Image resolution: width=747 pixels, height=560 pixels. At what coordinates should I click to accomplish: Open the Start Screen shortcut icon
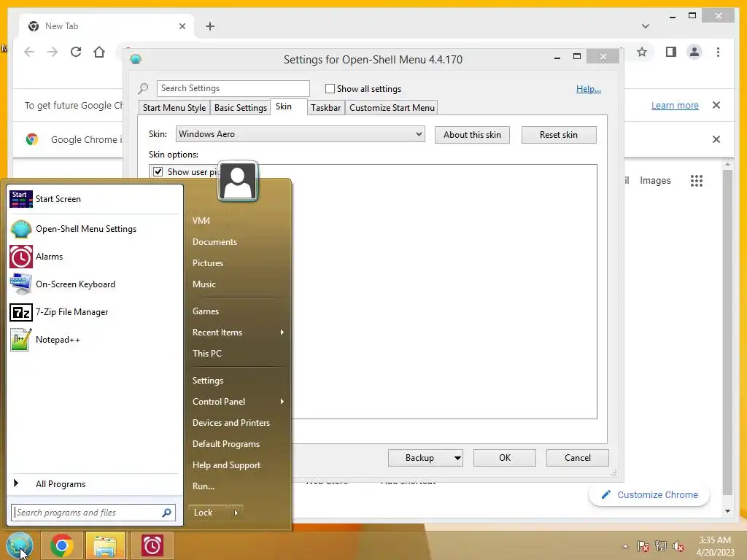21,198
